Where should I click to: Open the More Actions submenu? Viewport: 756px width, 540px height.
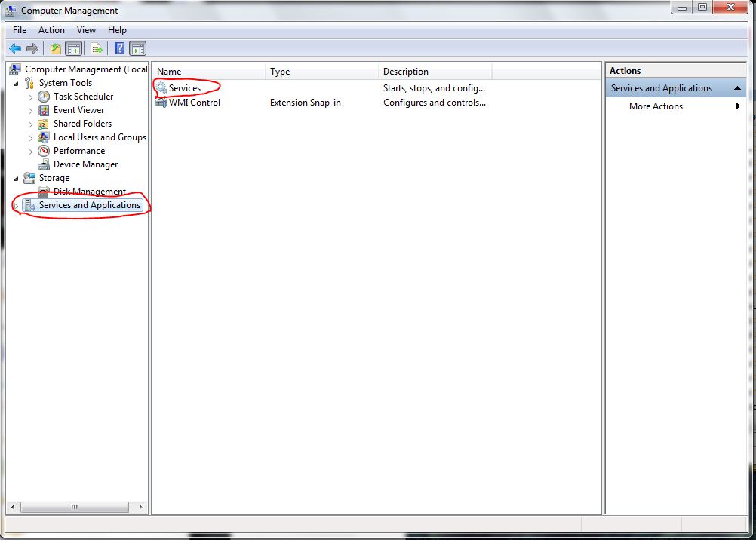point(738,106)
